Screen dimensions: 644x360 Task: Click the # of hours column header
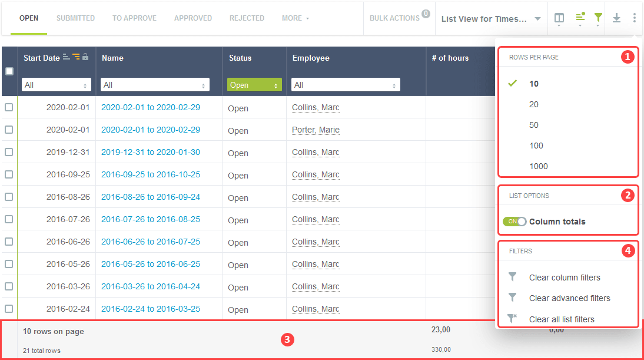point(450,58)
